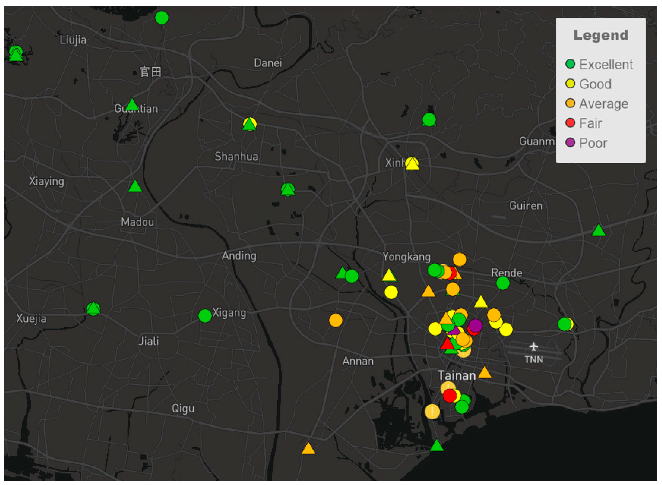Click the green triangle marker east of Guiren

598,231
